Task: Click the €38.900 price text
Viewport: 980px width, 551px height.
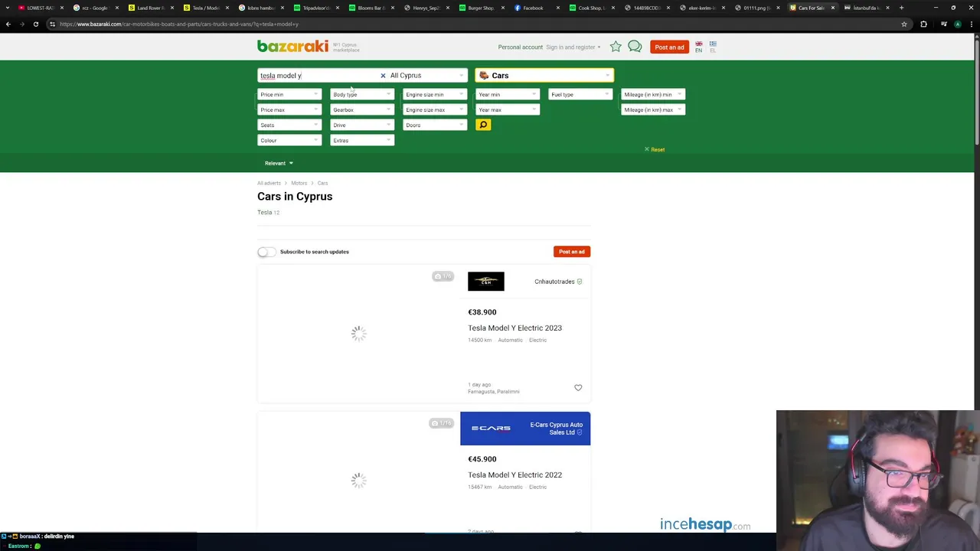Action: (x=482, y=312)
